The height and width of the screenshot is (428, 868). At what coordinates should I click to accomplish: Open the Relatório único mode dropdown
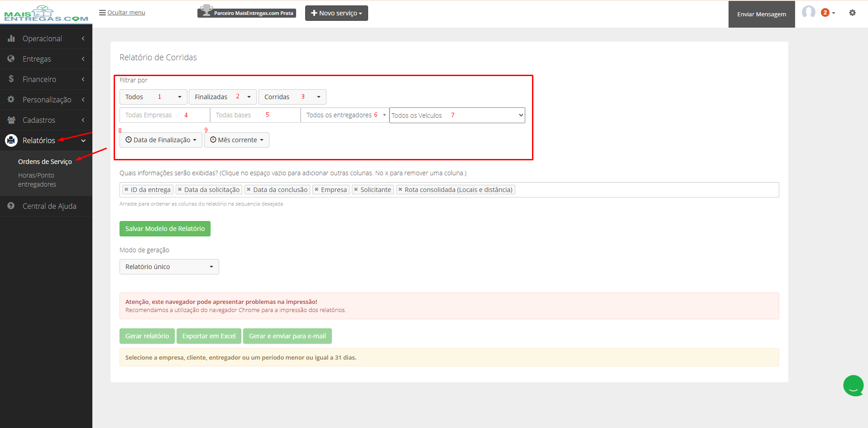click(169, 267)
